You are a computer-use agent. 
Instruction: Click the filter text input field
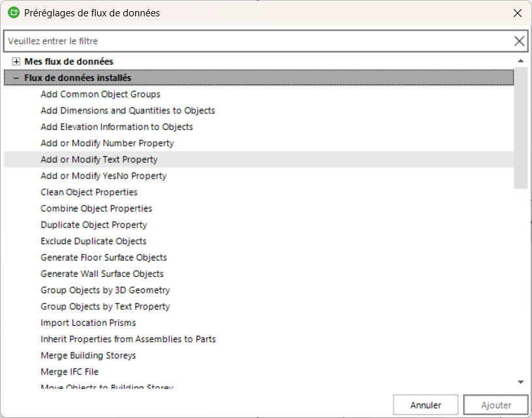tap(258, 41)
